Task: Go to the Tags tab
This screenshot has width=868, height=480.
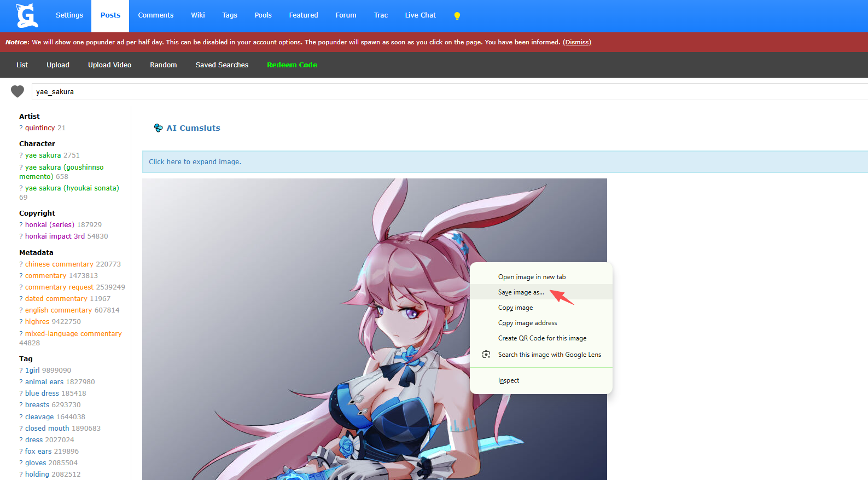Action: (x=230, y=15)
